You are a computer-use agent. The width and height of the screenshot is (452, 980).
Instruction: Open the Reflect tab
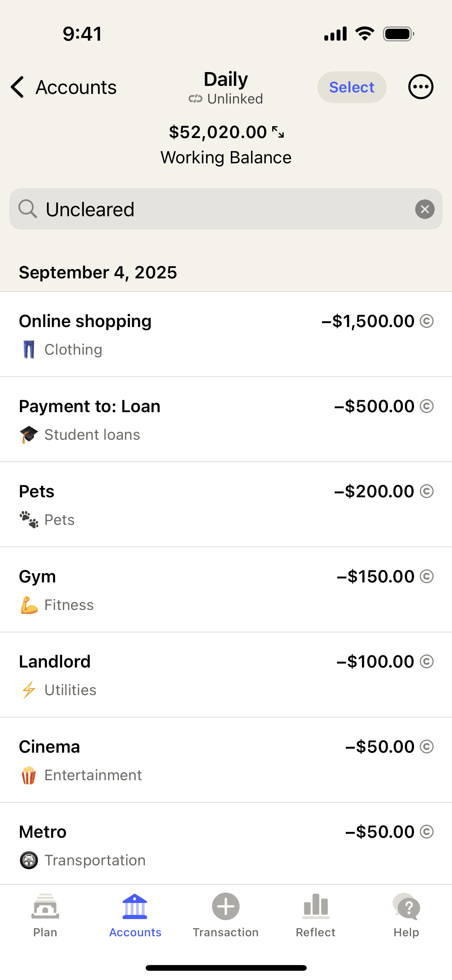[x=316, y=915]
